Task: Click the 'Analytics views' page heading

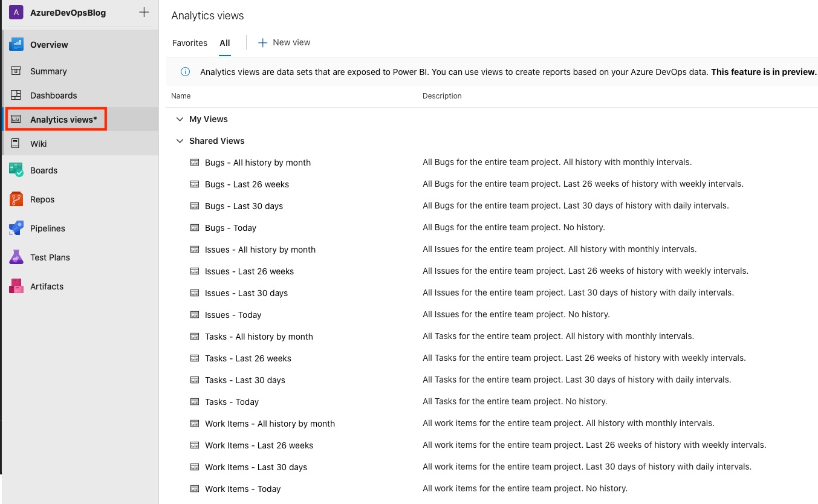Action: pyautogui.click(x=207, y=16)
